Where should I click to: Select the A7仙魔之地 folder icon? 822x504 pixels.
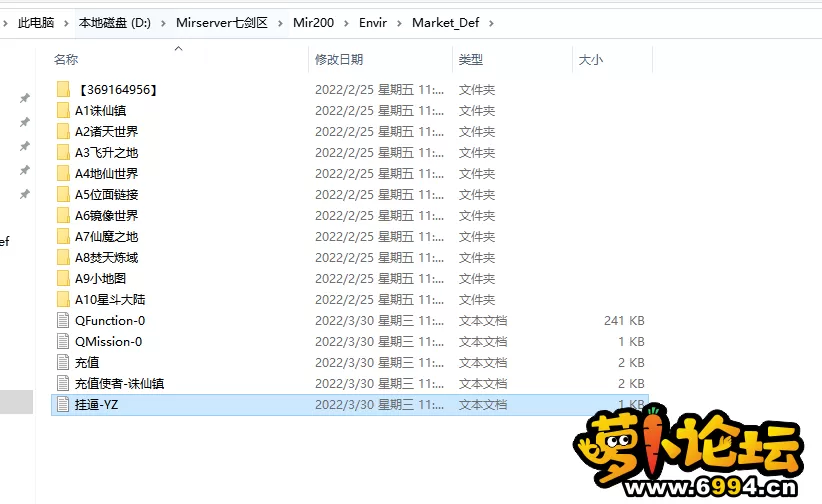coord(63,236)
